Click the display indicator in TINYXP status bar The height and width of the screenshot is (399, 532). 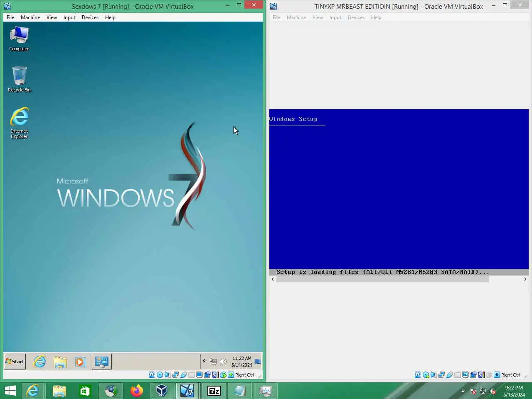click(x=465, y=375)
